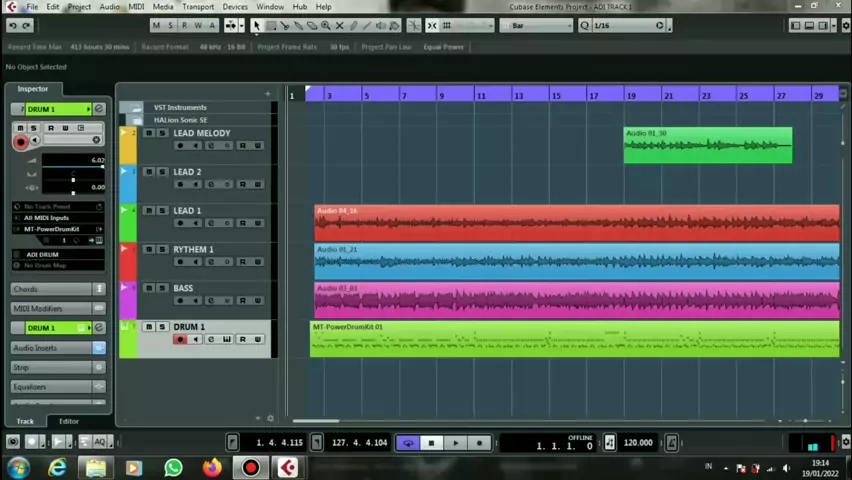Screen dimensions: 852x480
Task: Select the Object Selection arrow tool
Action: 256,25
